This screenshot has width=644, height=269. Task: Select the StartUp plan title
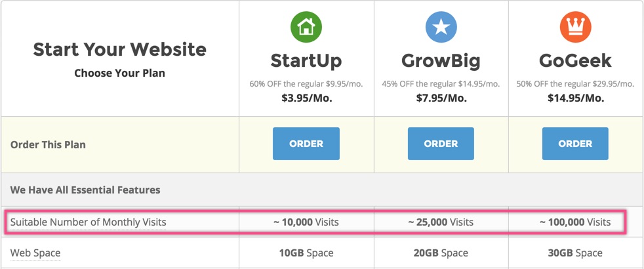click(306, 61)
